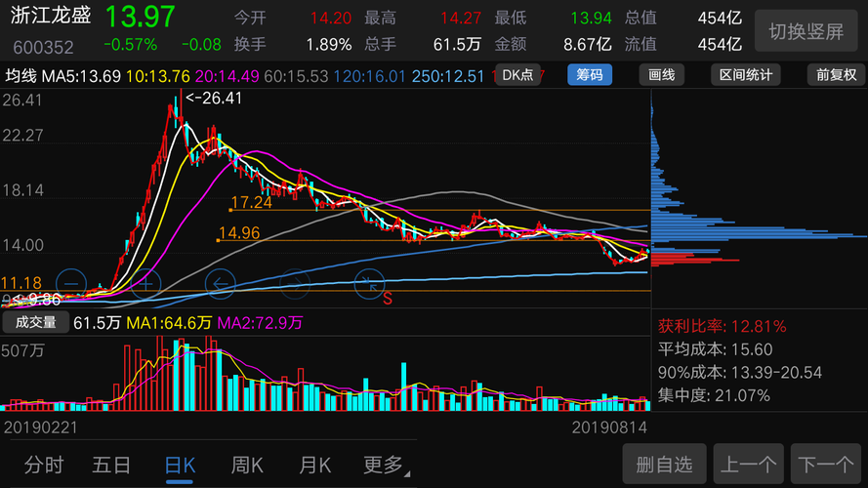This screenshot has height=488, width=868.
Task: Click the MA2:72.9万 volume value
Action: tap(260, 322)
